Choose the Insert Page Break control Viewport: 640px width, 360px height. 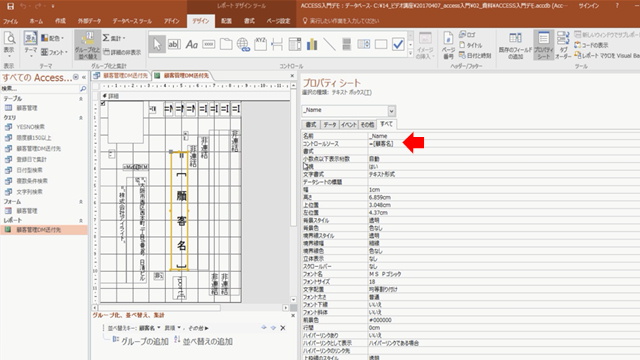coord(277,44)
